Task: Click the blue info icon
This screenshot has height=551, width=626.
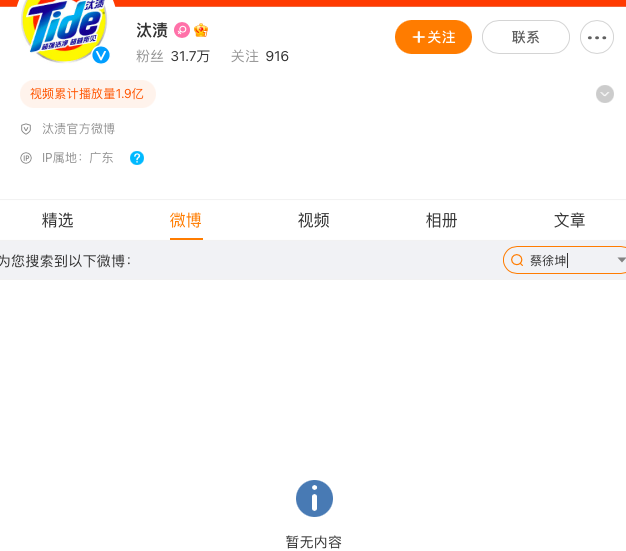Action: [x=314, y=498]
